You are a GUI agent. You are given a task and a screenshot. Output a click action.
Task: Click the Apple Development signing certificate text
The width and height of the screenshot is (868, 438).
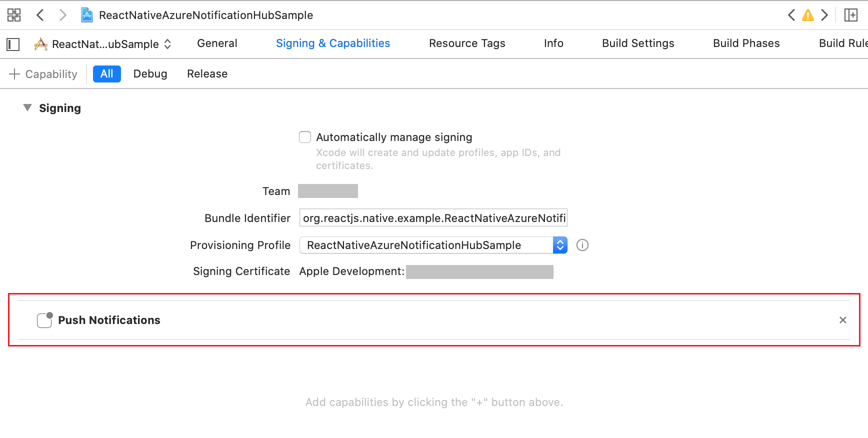351,271
